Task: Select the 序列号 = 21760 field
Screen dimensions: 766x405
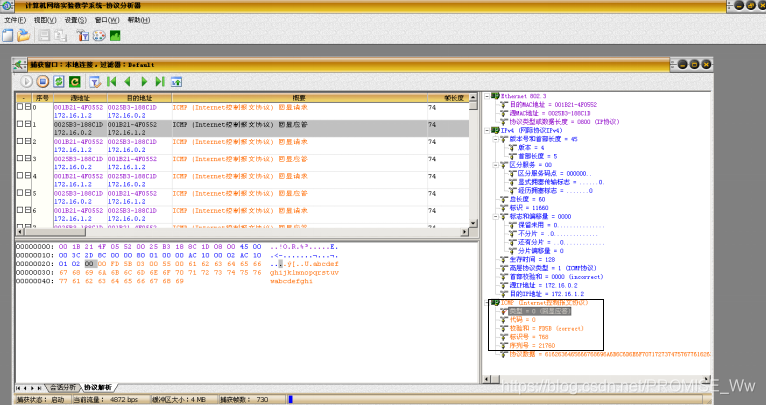Action: (532, 345)
